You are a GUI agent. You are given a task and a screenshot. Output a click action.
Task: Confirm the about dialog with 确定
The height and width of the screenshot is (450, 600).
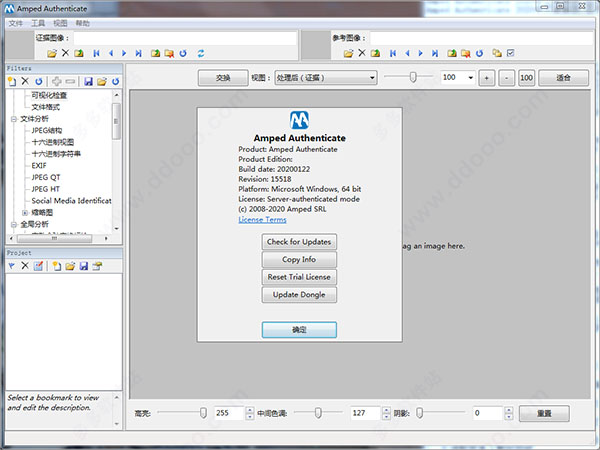click(x=299, y=330)
